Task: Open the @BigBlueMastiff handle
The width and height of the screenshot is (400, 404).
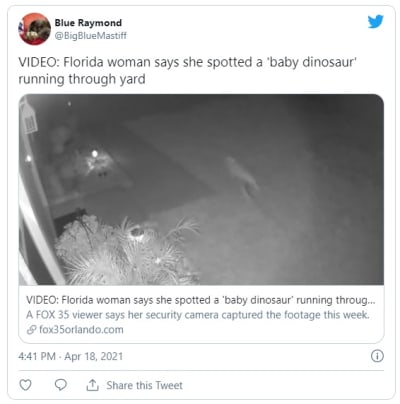Action: click(90, 35)
